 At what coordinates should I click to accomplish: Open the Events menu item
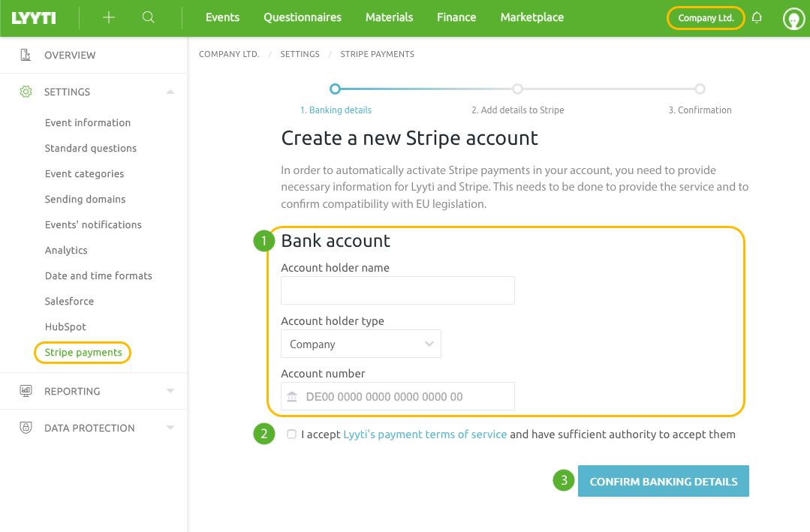(x=222, y=17)
